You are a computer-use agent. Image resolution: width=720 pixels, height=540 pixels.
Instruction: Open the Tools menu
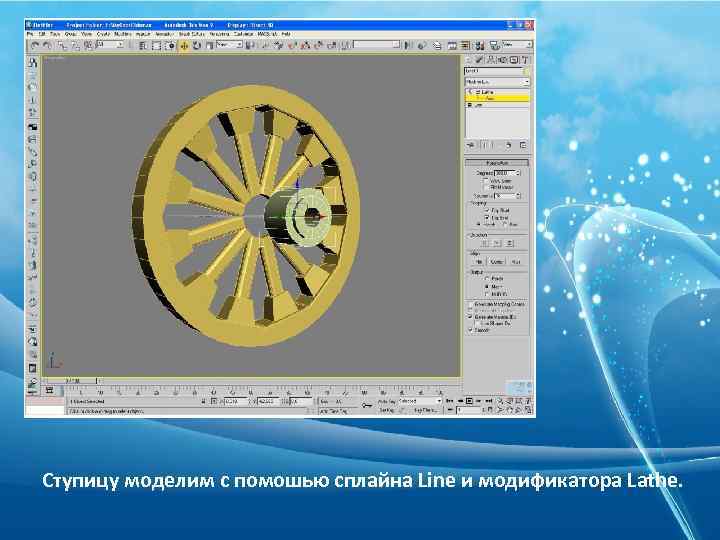pos(55,34)
